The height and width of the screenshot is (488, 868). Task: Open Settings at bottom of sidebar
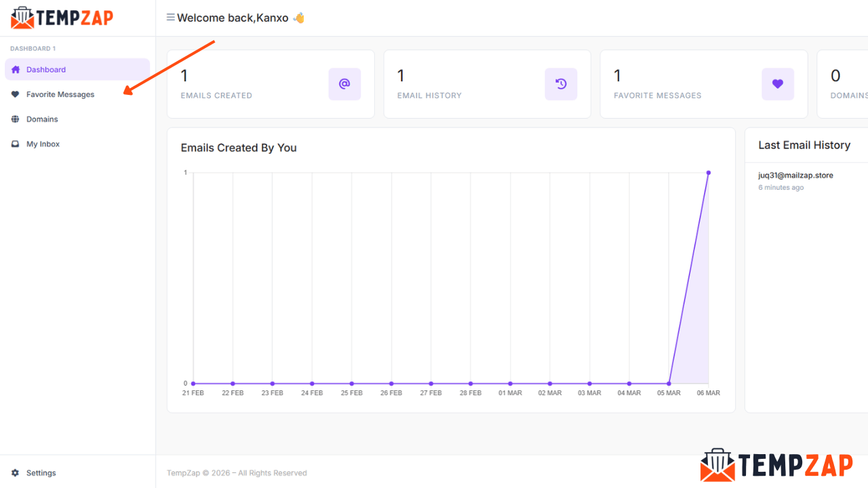(x=41, y=473)
